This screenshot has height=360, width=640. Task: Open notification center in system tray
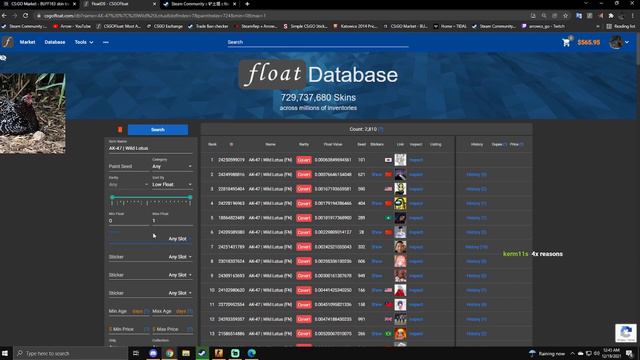[x=629, y=353]
